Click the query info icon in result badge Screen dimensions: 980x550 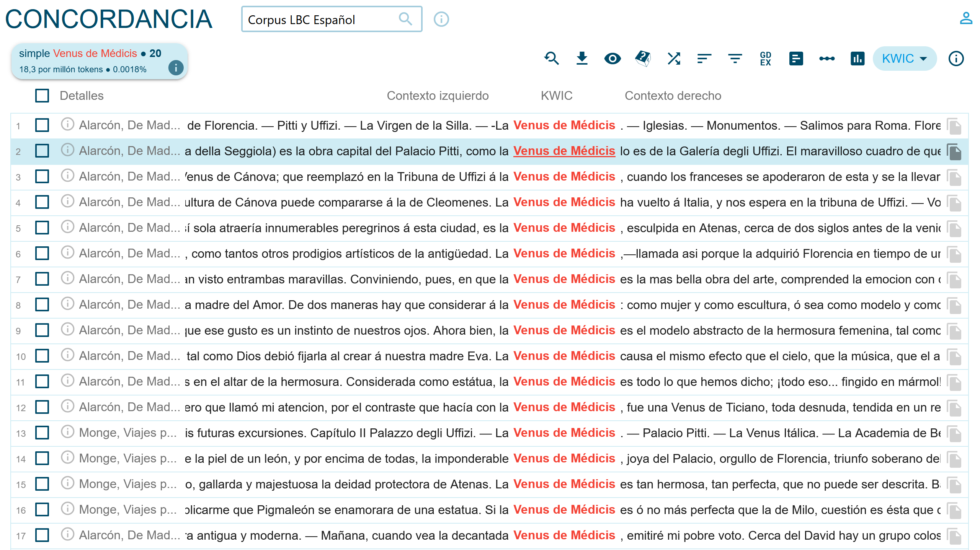[x=176, y=68]
